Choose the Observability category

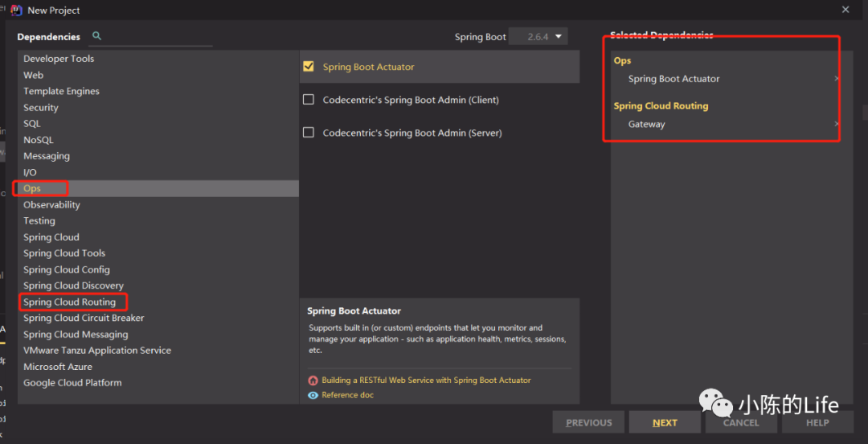(x=52, y=205)
